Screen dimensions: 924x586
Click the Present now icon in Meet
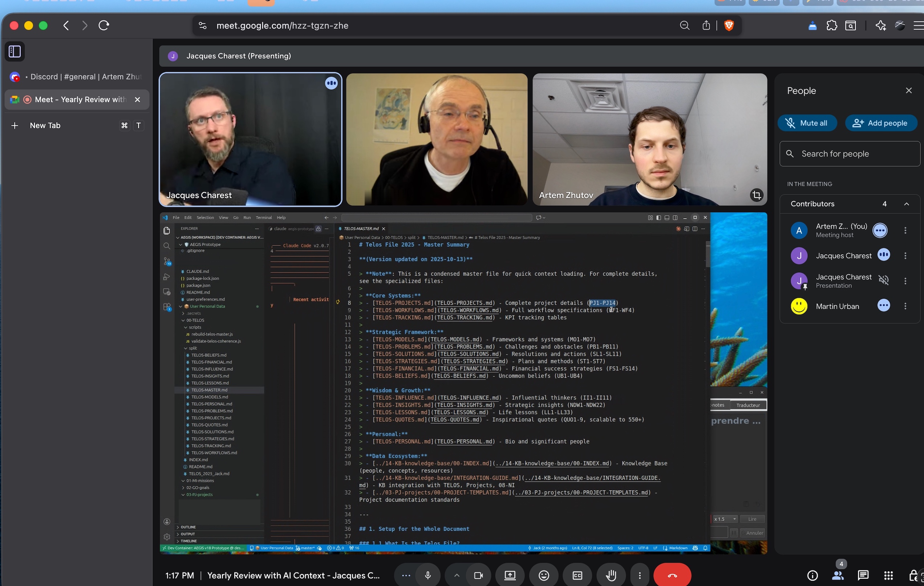(x=510, y=575)
